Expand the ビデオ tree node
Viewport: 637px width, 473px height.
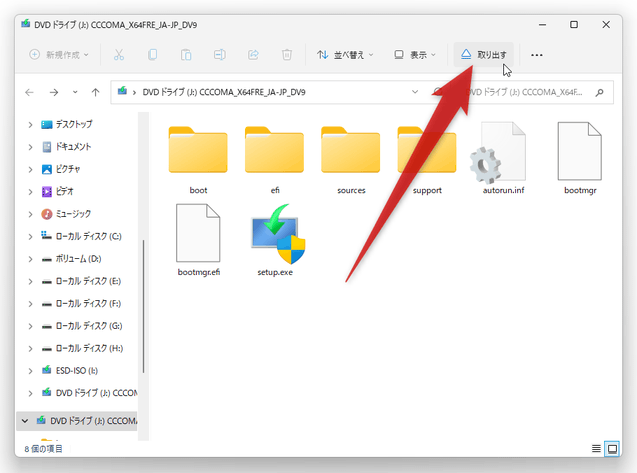[30, 191]
